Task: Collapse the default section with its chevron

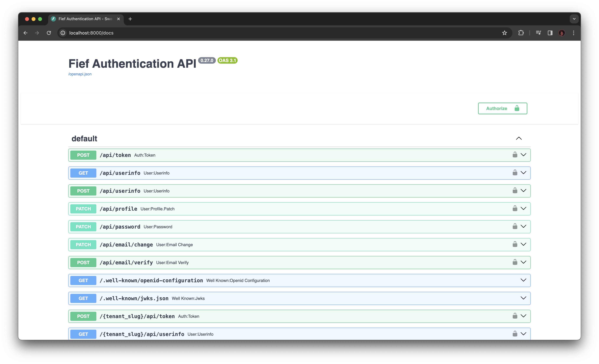Action: (519, 138)
